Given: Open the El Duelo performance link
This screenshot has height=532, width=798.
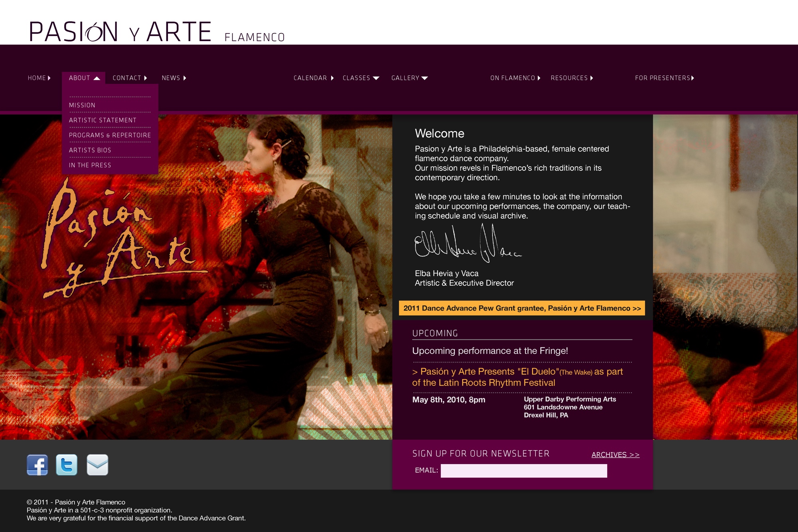Looking at the screenshot, I should point(518,377).
